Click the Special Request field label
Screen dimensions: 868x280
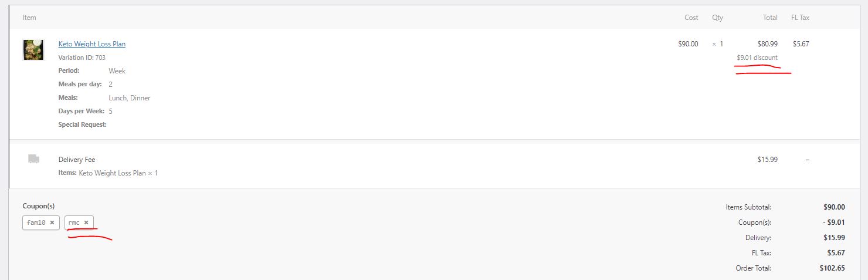pyautogui.click(x=83, y=124)
